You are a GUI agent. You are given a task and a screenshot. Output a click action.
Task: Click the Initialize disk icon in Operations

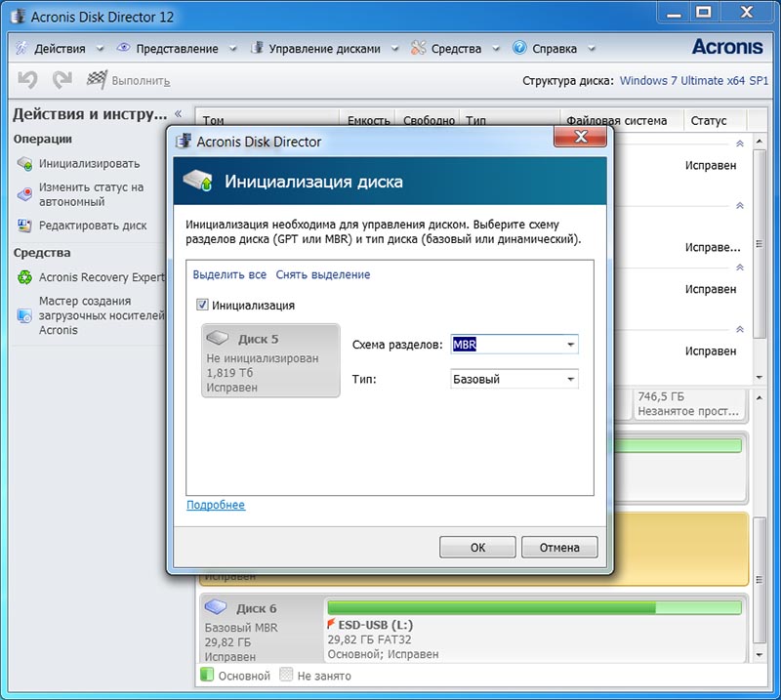[x=24, y=163]
